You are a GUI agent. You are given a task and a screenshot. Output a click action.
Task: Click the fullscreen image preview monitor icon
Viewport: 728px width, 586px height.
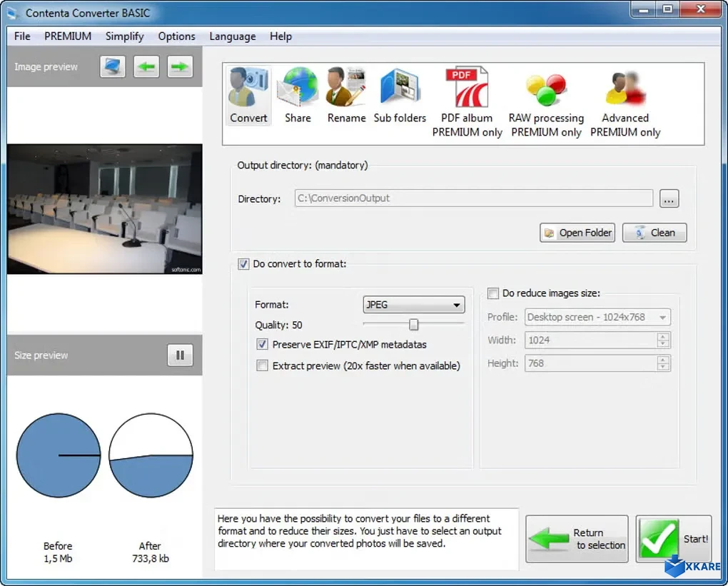113,67
